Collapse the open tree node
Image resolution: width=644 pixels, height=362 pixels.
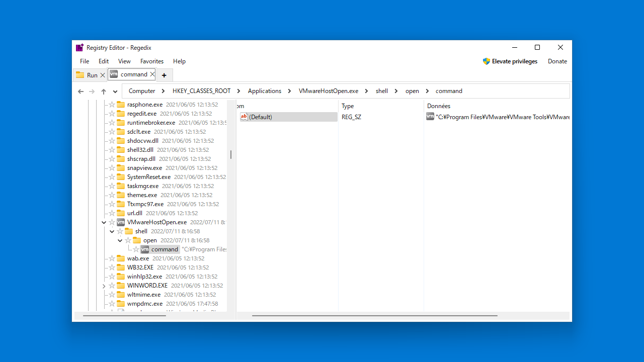coord(120,240)
